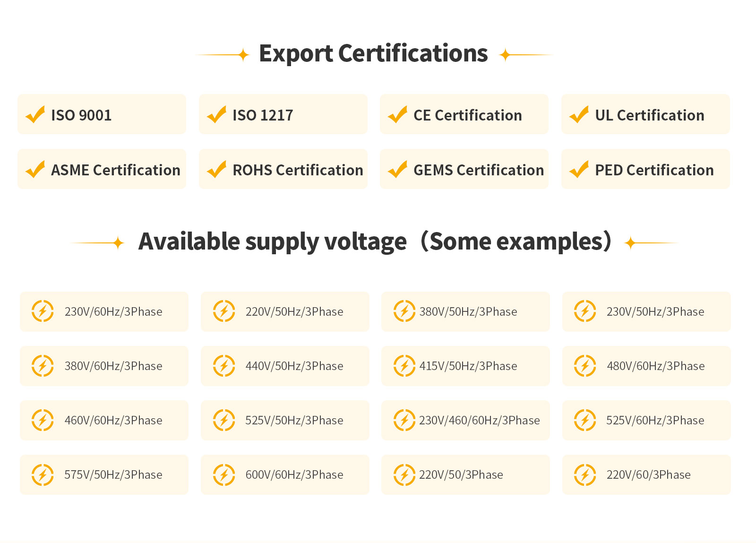Click the lightning icon beside 230V/460/60Hz/3Phase
Viewport: 756px width, 543px height.
(x=404, y=420)
